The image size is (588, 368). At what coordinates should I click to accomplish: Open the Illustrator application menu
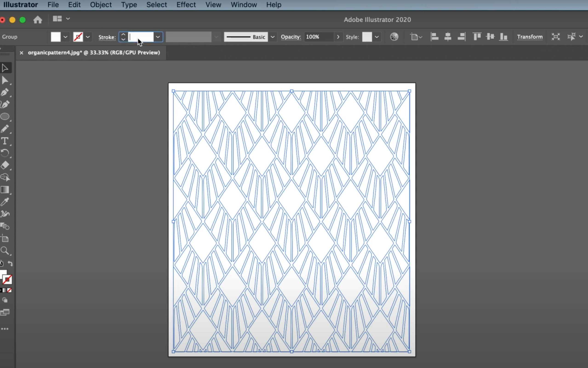20,5
